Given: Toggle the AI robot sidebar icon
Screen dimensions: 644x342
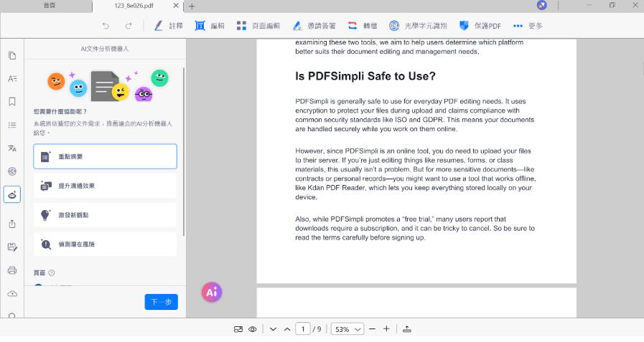Looking at the screenshot, I should tap(12, 195).
